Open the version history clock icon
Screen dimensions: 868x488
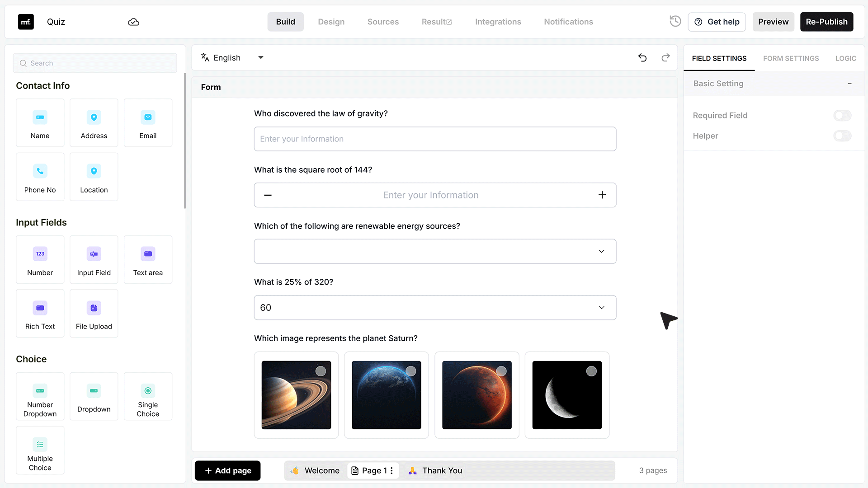click(x=675, y=21)
